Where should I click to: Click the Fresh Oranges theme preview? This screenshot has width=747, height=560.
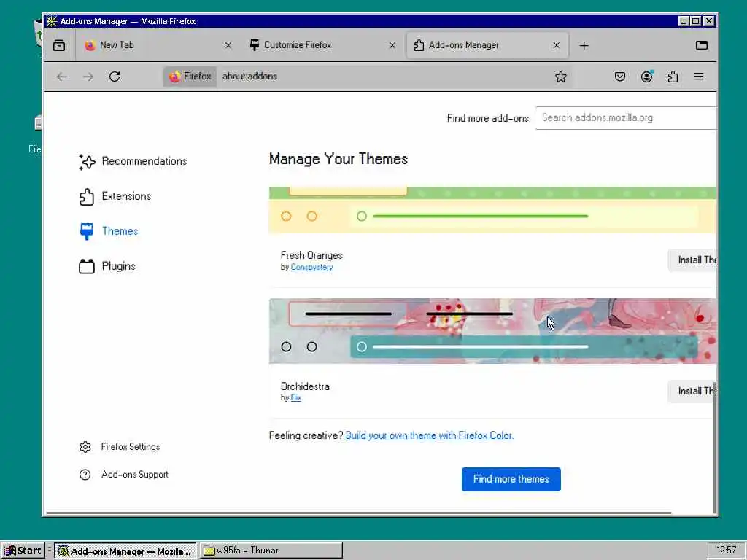492,210
